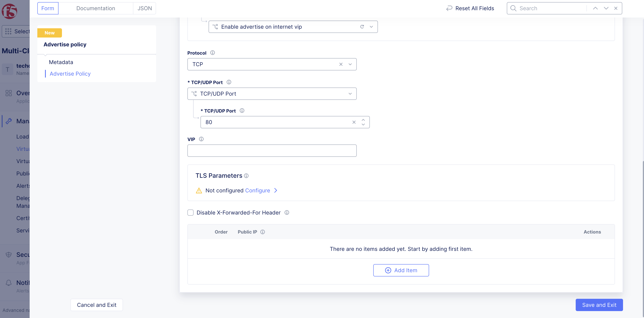This screenshot has width=644, height=318.
Task: Click the Public IP column info icon
Action: pyautogui.click(x=262, y=232)
